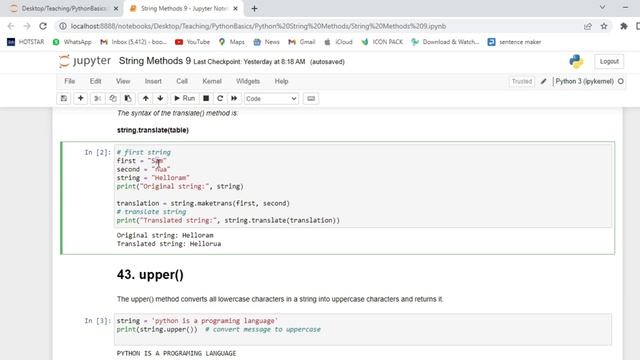Viewport: 640px width, 360px height.
Task: Click the Logout button
Action: [609, 61]
